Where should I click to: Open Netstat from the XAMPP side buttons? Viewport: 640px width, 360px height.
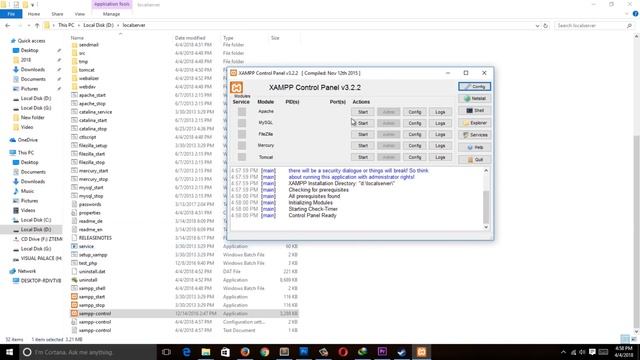[x=474, y=98]
